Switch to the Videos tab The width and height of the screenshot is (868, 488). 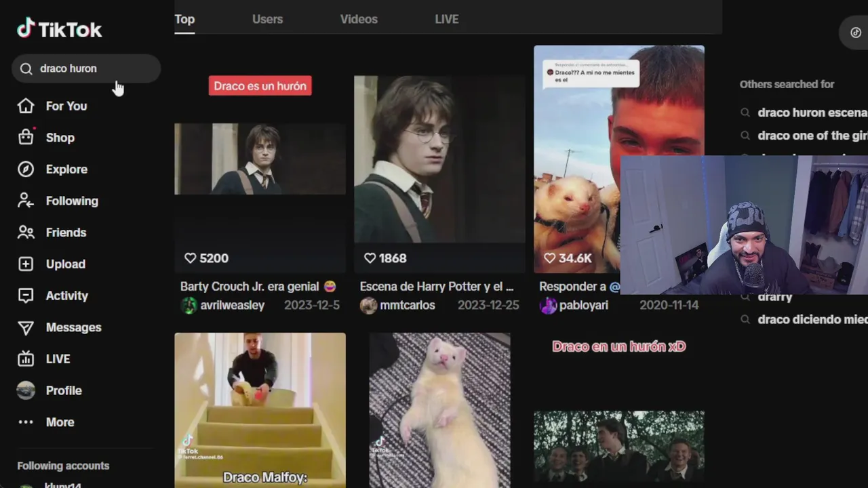[359, 19]
